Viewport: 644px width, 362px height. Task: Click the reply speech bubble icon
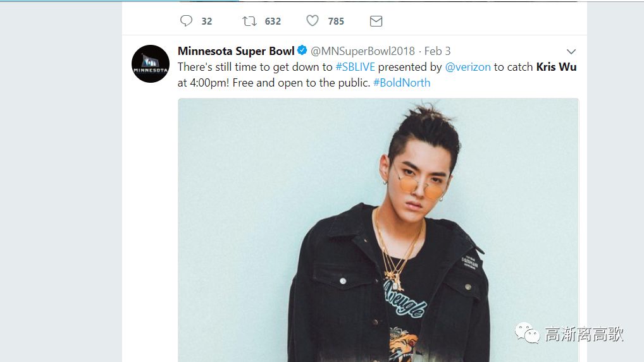tap(186, 21)
